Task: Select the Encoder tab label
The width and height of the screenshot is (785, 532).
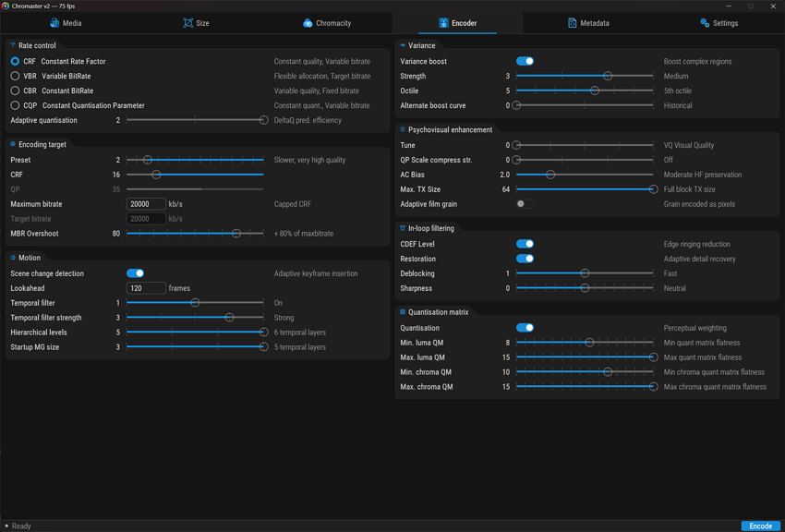Action: pos(465,23)
